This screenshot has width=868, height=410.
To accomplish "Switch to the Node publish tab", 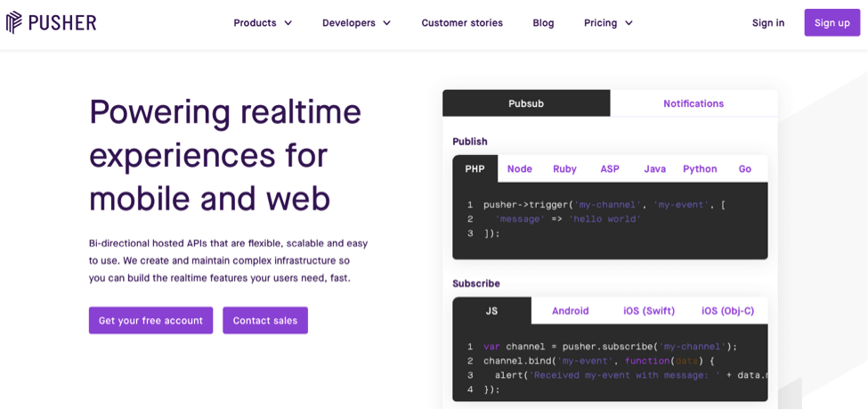I will (519, 169).
